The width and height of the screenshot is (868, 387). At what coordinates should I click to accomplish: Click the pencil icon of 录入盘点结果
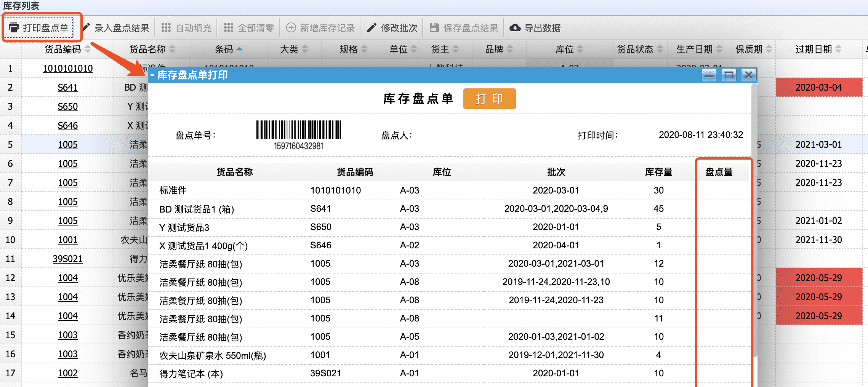point(86,27)
